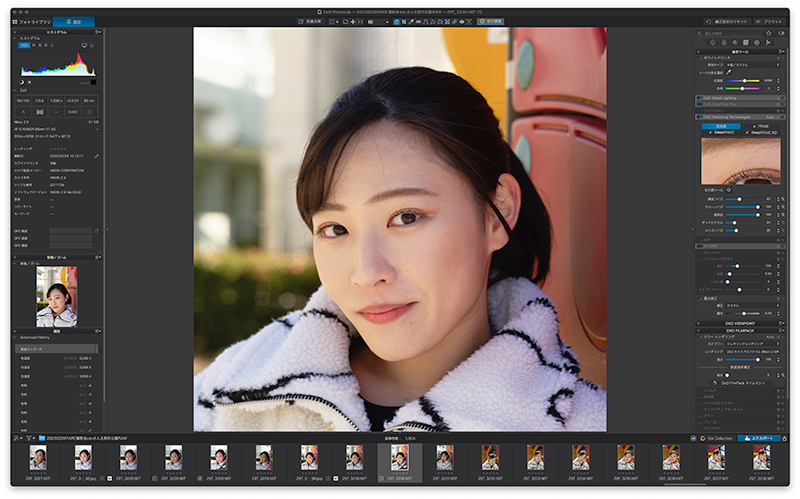
Task: Select the crop tool in top toolbar
Action: [x=404, y=22]
